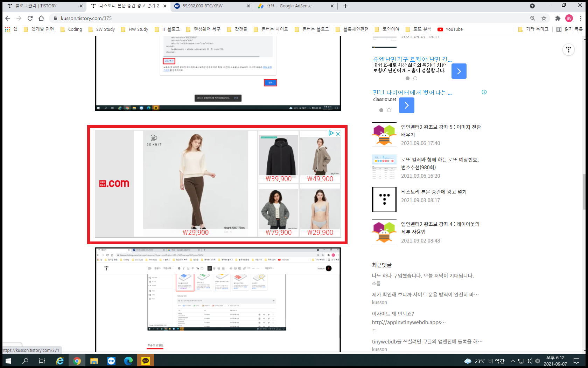Open post 앱인벤터2 왕초보 강좌 5 이미지 전환
Screen dimensions: 588x368
coord(441,131)
